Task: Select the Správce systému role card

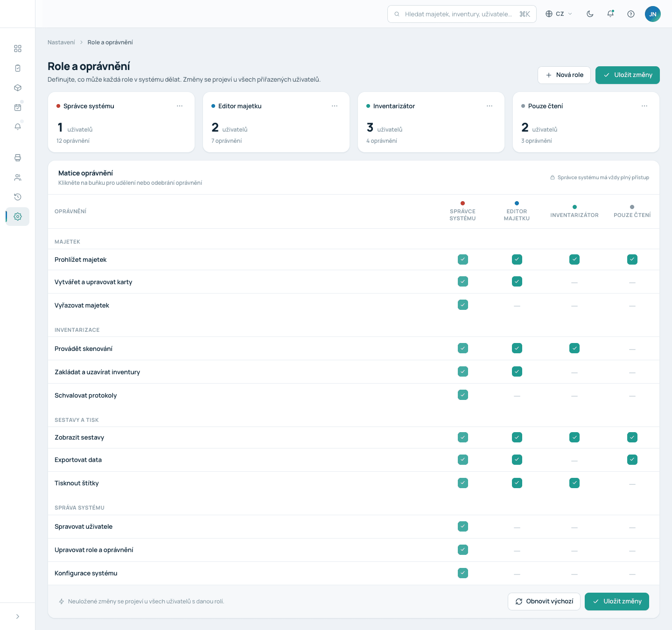Action: click(121, 122)
